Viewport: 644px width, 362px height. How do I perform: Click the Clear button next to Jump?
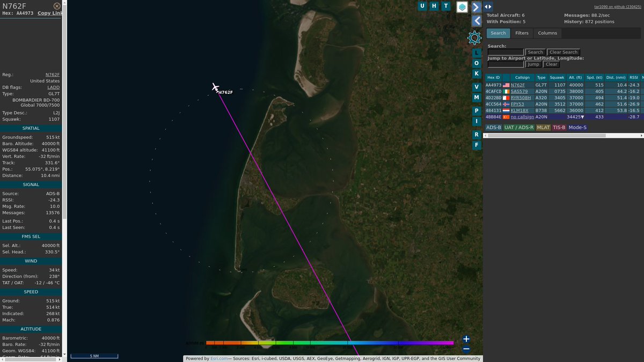[x=551, y=64]
